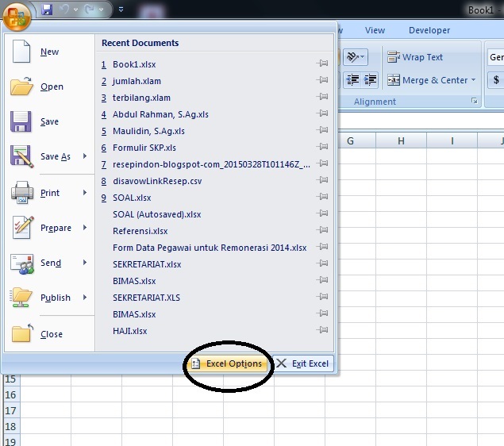Open the Undo history dropdown arrow
This screenshot has height=446, width=504.
pyautogui.click(x=76, y=10)
